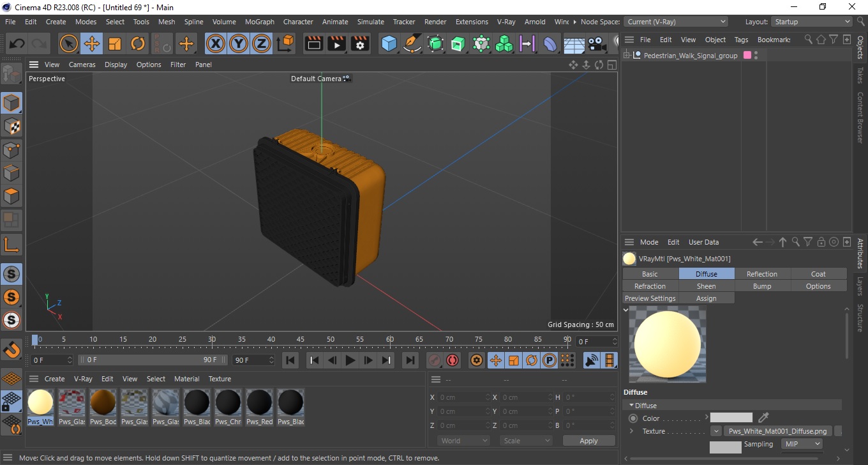
Task: Expand the Texture parameter arrow
Action: point(631,431)
